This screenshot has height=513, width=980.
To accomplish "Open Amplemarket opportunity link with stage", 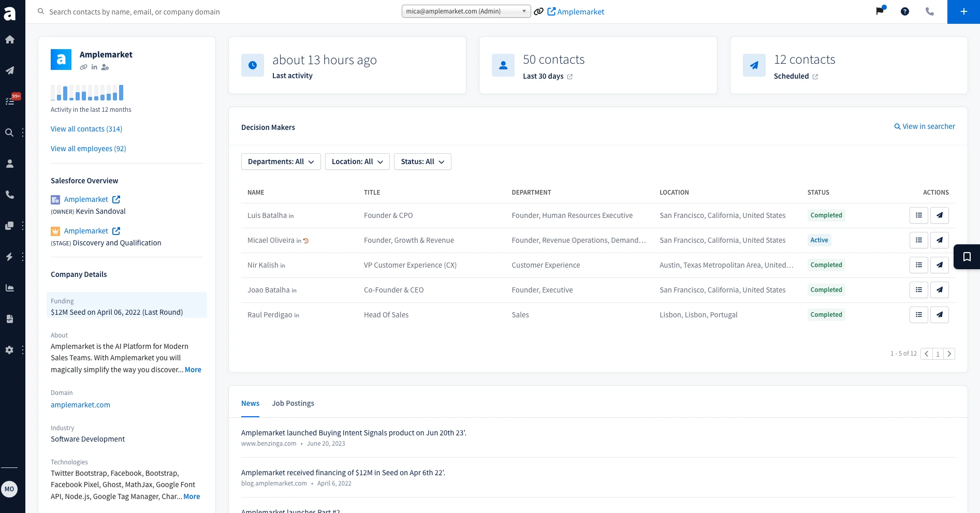I will tap(86, 231).
